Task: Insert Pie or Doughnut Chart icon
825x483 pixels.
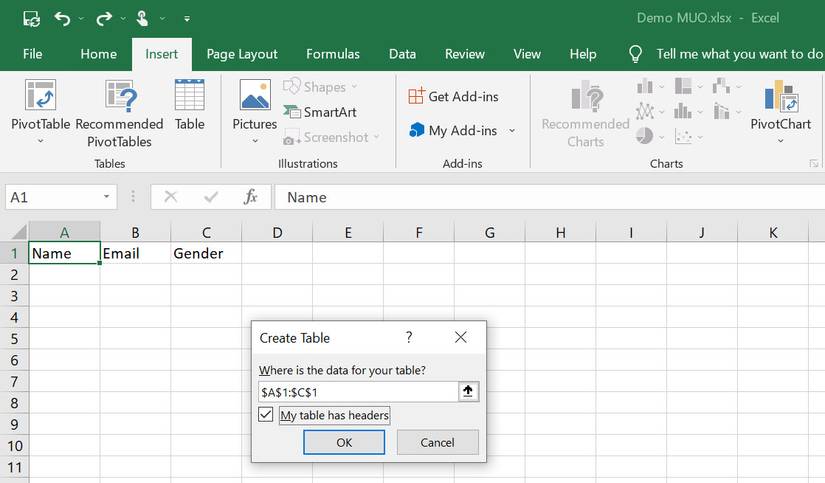Action: (x=645, y=136)
